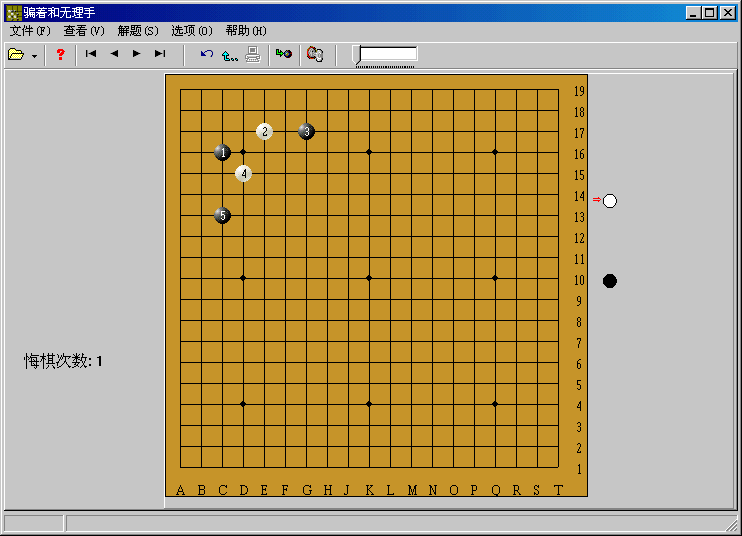Open the 帮助(H) menu
The height and width of the screenshot is (536, 742).
[246, 31]
